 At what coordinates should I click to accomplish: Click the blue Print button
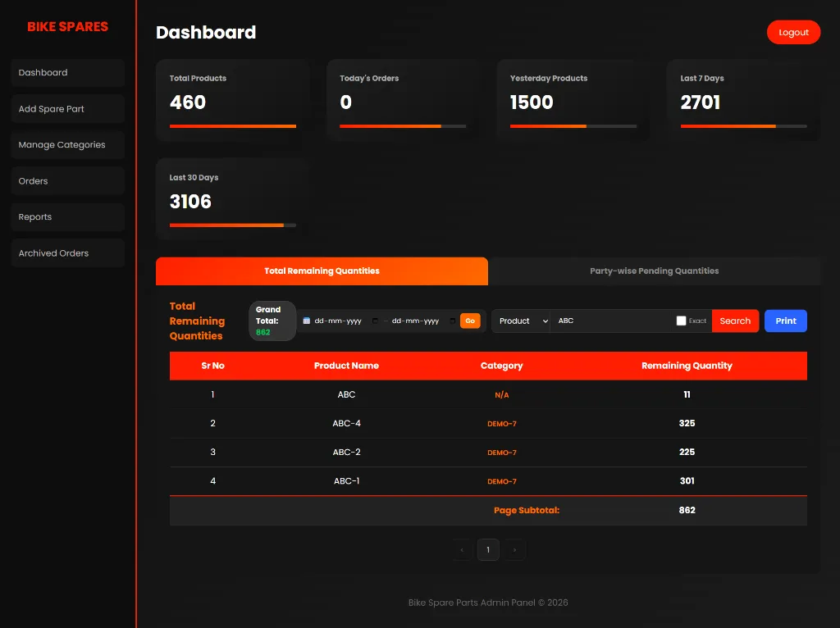coord(785,321)
